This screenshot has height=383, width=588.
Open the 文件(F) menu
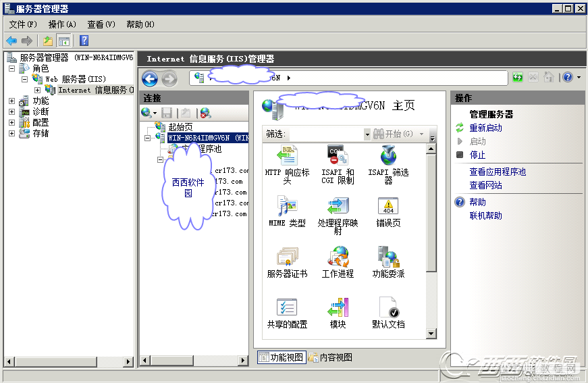pos(23,24)
